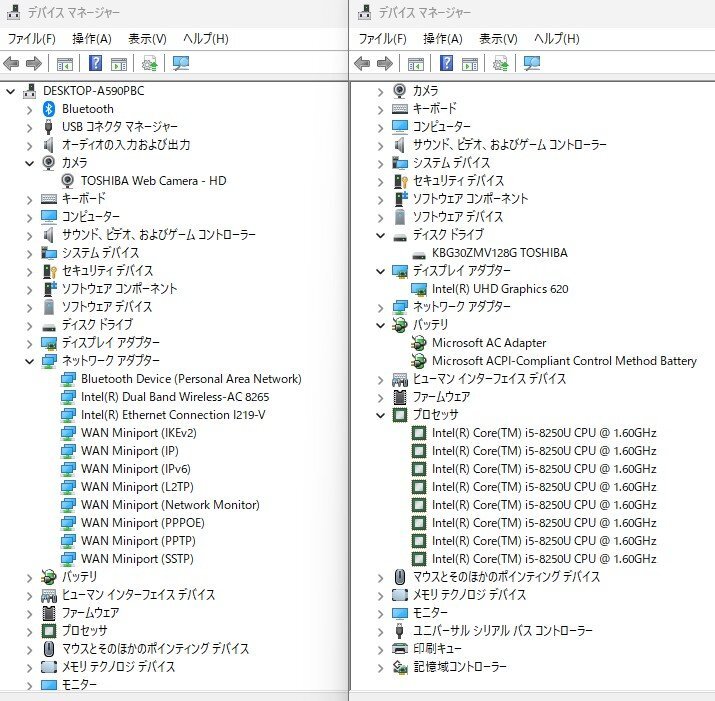Click Show/Hide console tree icon, right toolbar

tap(415, 64)
